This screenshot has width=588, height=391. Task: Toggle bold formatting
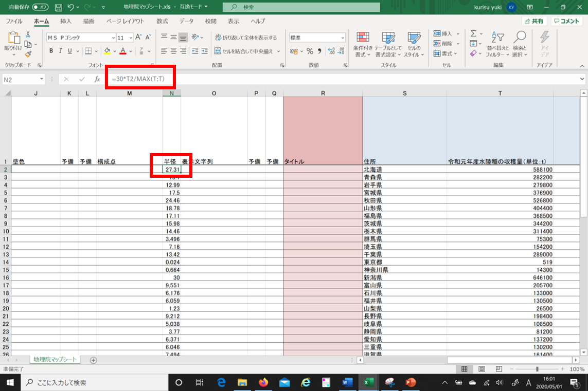(x=51, y=51)
